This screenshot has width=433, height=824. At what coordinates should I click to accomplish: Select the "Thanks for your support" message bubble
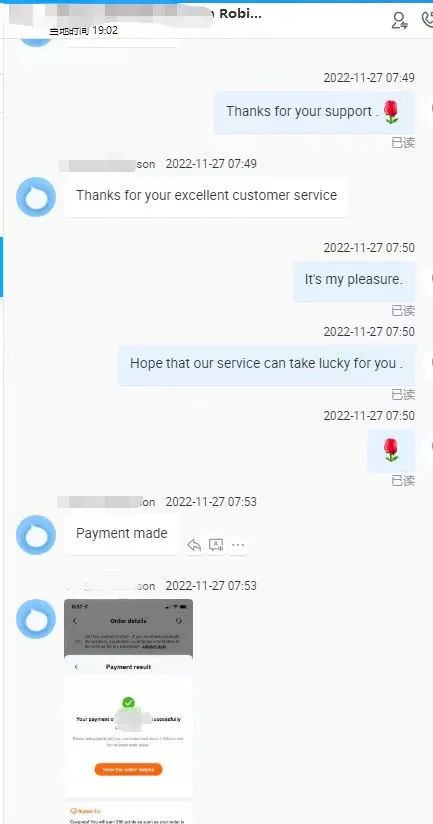coord(314,112)
